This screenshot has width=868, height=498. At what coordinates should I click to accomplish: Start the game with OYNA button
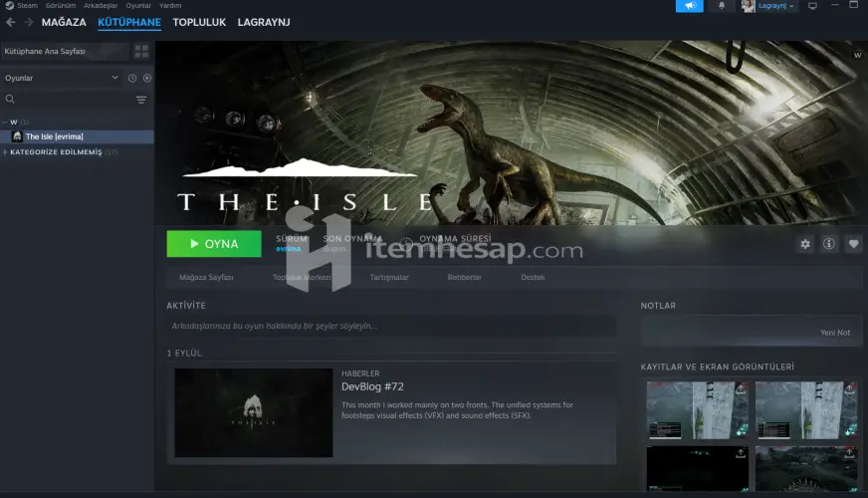214,244
